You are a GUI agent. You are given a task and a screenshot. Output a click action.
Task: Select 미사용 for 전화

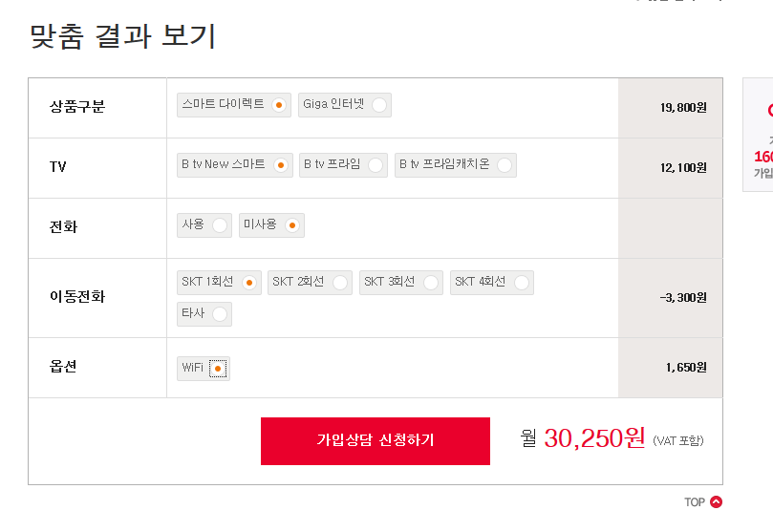pyautogui.click(x=292, y=225)
